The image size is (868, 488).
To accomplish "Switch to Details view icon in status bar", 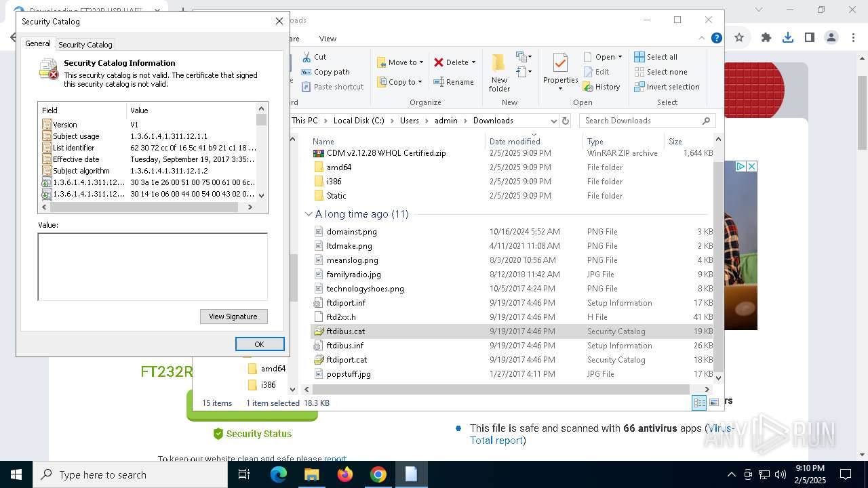I will (x=699, y=403).
